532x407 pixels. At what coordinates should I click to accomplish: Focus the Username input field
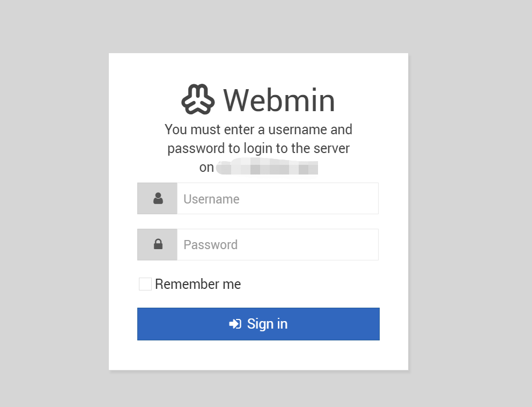tap(277, 199)
